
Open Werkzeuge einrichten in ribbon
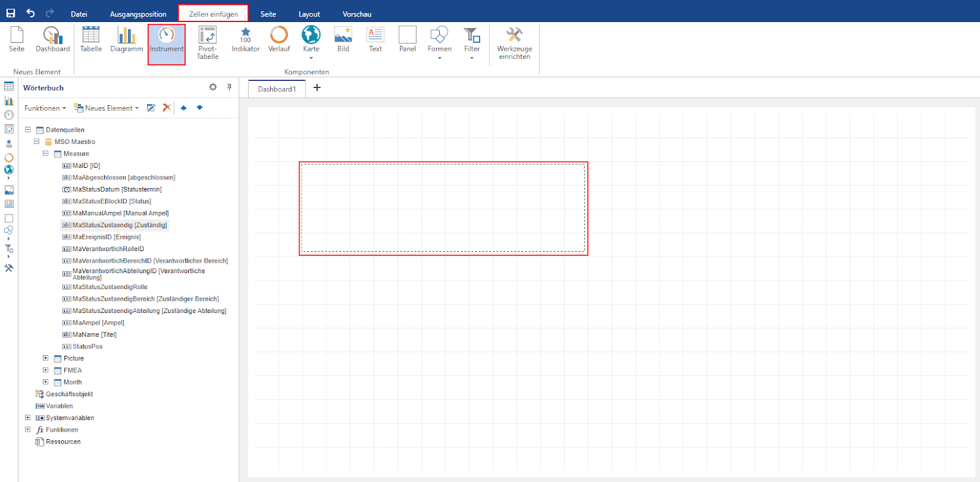(514, 43)
